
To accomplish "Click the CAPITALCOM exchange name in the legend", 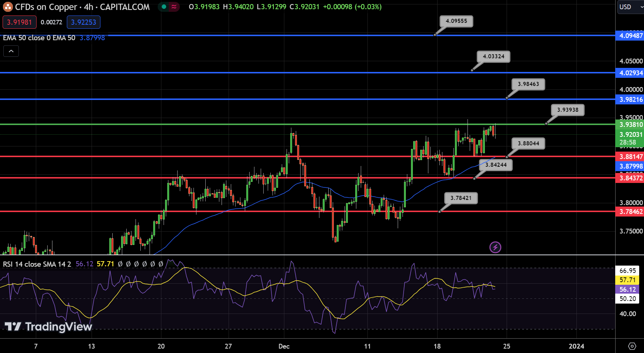I will [x=125, y=7].
